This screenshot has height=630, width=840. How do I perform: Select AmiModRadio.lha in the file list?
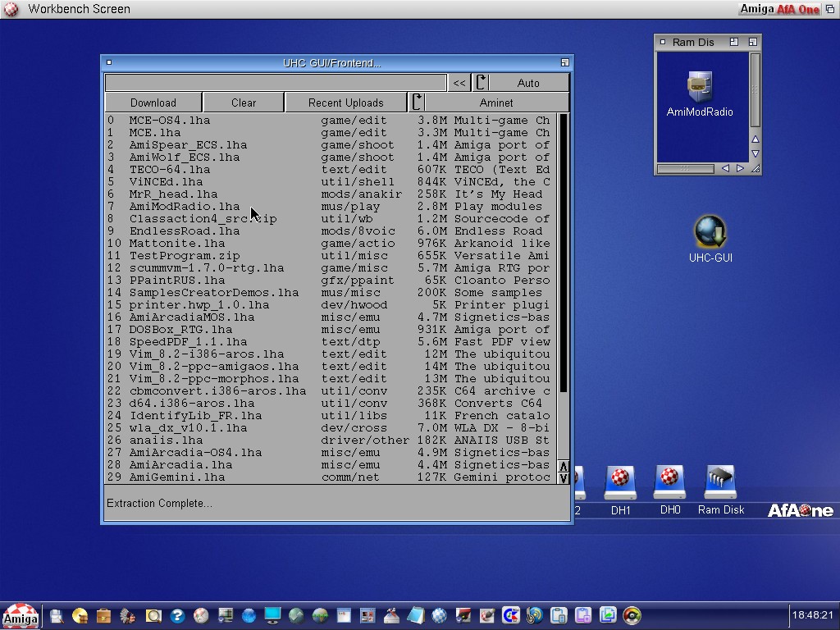[185, 207]
